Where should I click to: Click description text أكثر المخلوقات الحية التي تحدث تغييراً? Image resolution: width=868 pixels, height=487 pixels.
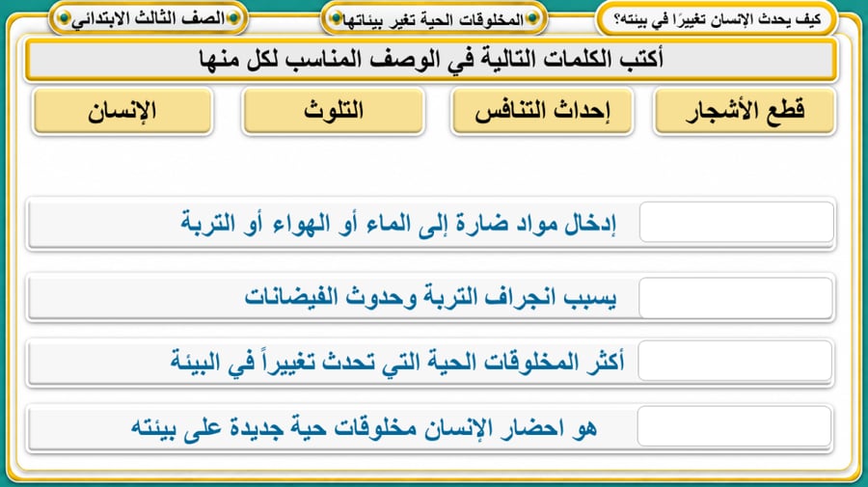[x=397, y=362]
